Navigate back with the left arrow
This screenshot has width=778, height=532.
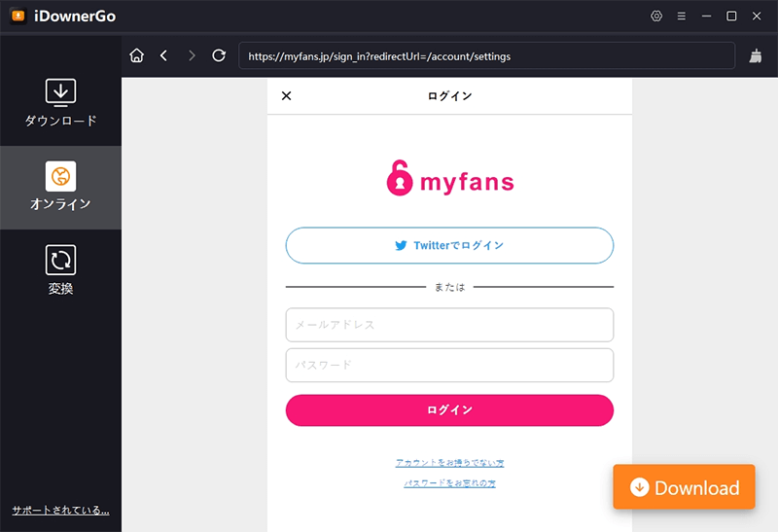coord(163,55)
